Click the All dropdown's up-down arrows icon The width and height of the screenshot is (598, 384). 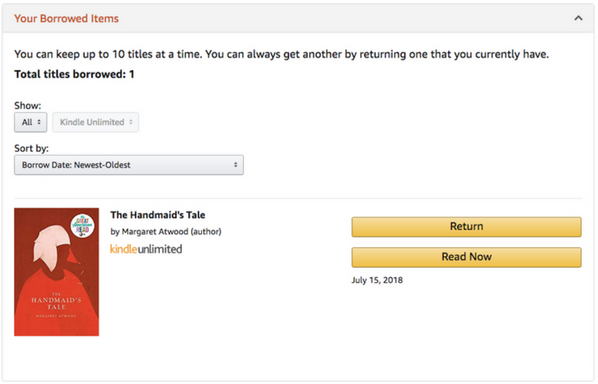pyautogui.click(x=39, y=122)
